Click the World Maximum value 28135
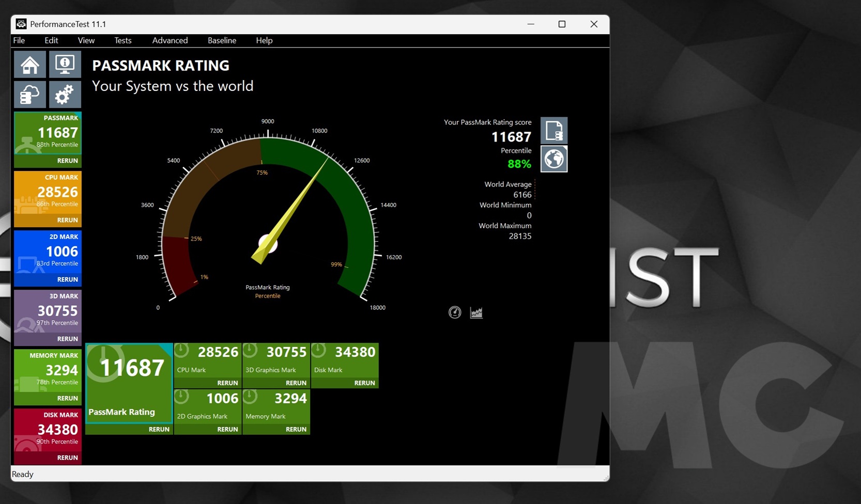This screenshot has height=504, width=861. (x=520, y=236)
